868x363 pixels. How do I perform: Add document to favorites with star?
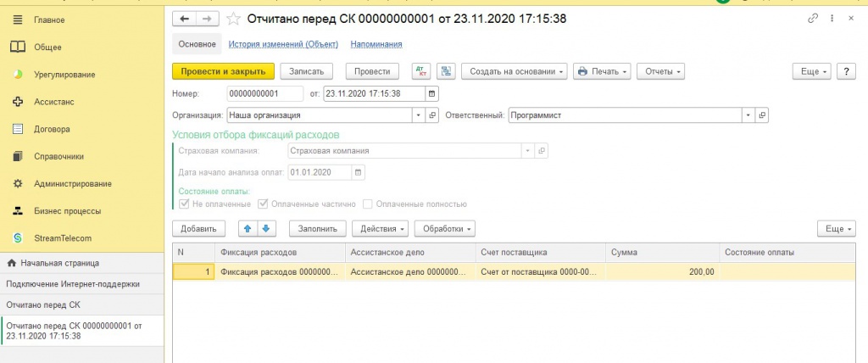point(234,19)
